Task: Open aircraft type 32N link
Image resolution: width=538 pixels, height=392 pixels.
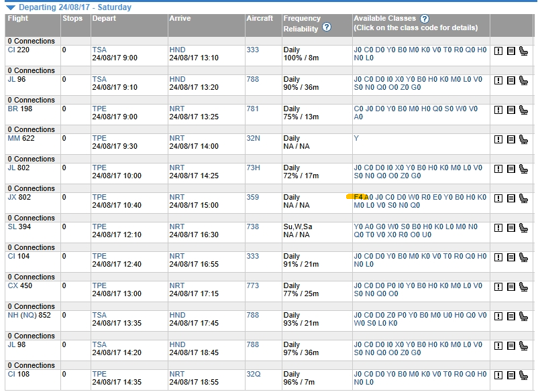Action: click(x=253, y=139)
